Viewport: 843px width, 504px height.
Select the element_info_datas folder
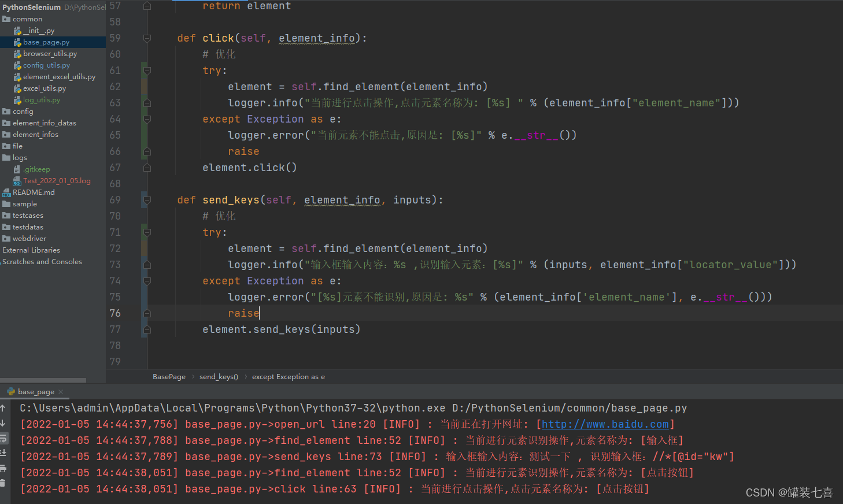pyautogui.click(x=45, y=123)
